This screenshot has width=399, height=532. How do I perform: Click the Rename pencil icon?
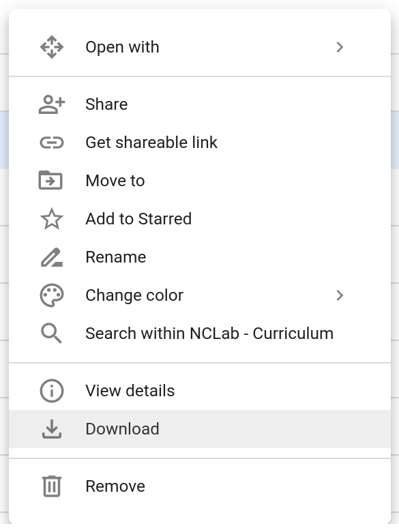(x=52, y=257)
